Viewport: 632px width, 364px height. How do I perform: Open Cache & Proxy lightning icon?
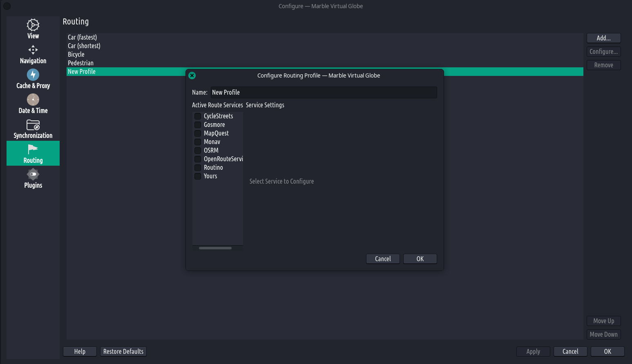tap(33, 75)
